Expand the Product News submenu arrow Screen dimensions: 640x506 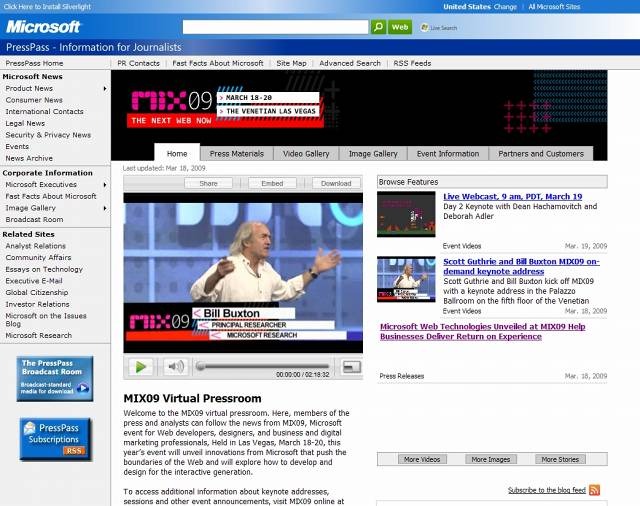(x=105, y=89)
